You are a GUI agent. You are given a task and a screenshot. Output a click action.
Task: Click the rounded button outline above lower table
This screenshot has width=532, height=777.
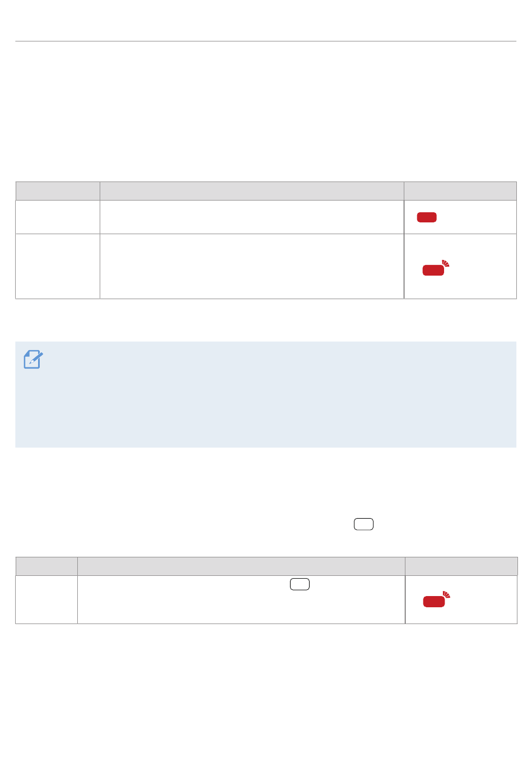364,525
